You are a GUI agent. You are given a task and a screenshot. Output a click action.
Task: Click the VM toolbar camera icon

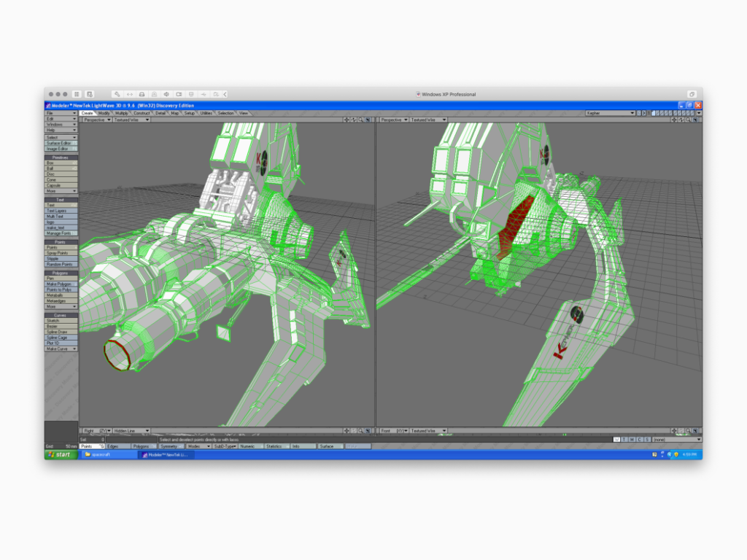pyautogui.click(x=179, y=94)
